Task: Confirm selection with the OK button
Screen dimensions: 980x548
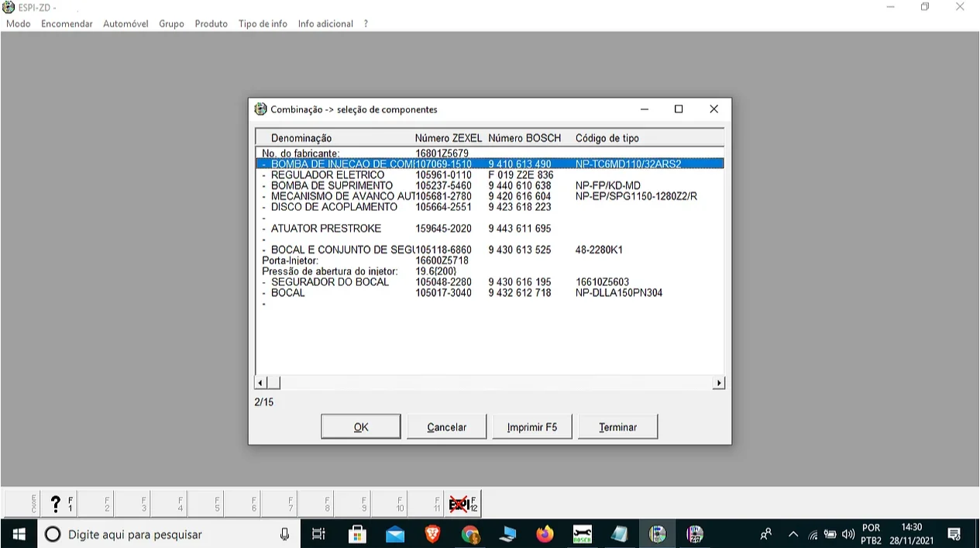Action: (x=361, y=427)
